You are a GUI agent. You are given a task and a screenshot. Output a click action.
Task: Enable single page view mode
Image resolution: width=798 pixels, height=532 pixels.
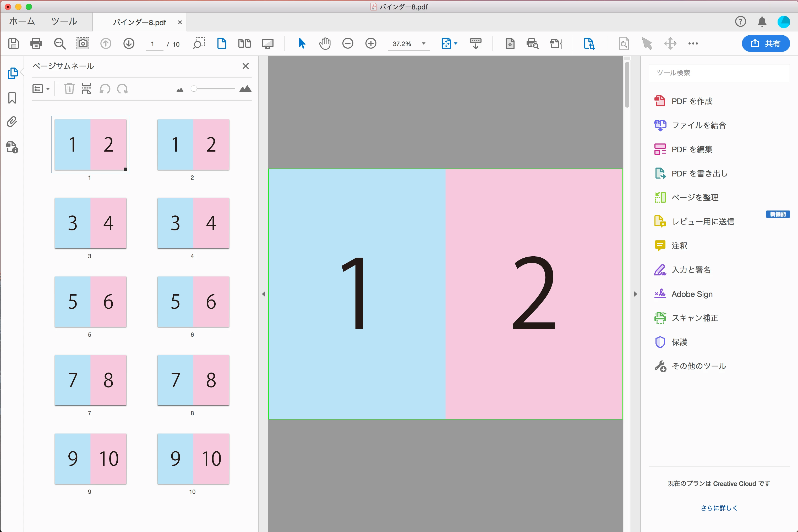(x=222, y=43)
